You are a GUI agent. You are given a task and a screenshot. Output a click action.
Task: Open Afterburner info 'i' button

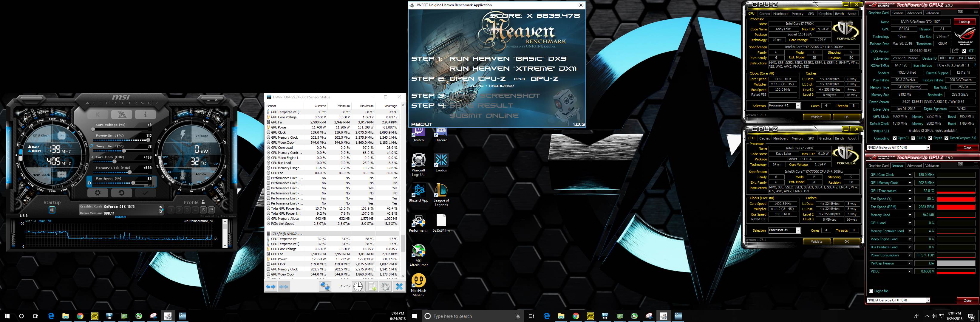tap(145, 114)
